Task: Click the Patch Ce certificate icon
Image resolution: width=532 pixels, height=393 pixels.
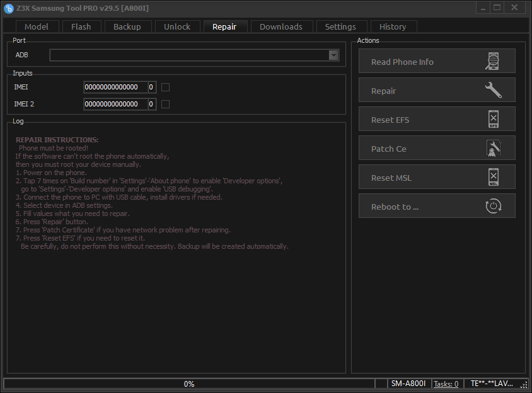Action: coord(494,147)
